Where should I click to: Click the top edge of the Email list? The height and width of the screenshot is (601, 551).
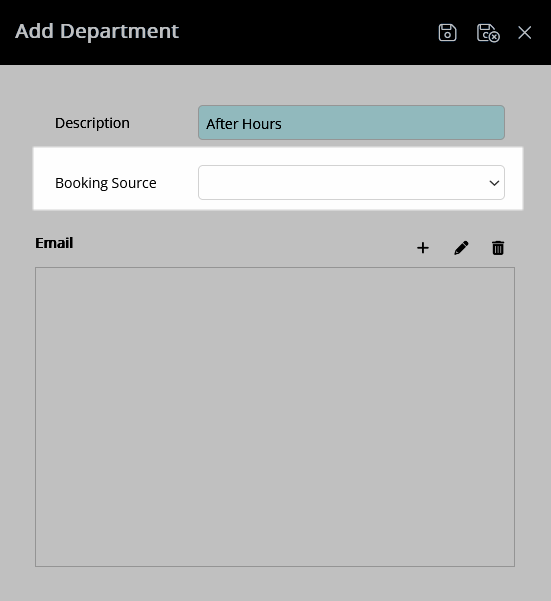[x=275, y=268]
